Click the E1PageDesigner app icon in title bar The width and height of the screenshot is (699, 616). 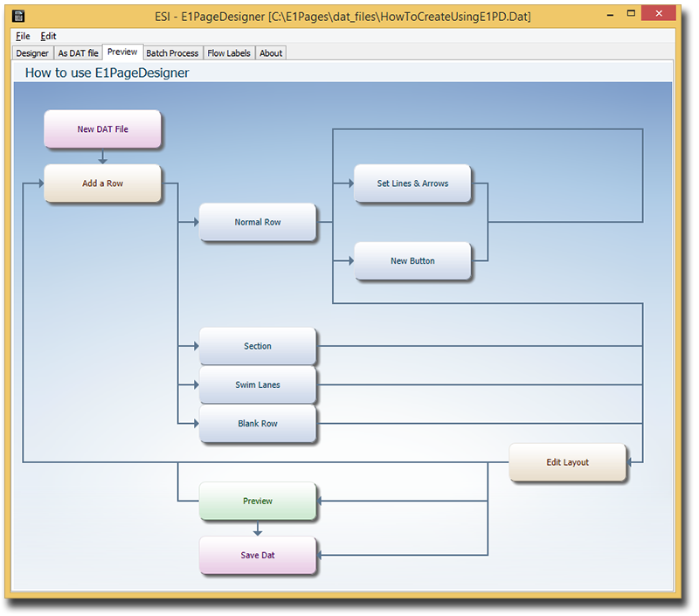click(x=18, y=17)
